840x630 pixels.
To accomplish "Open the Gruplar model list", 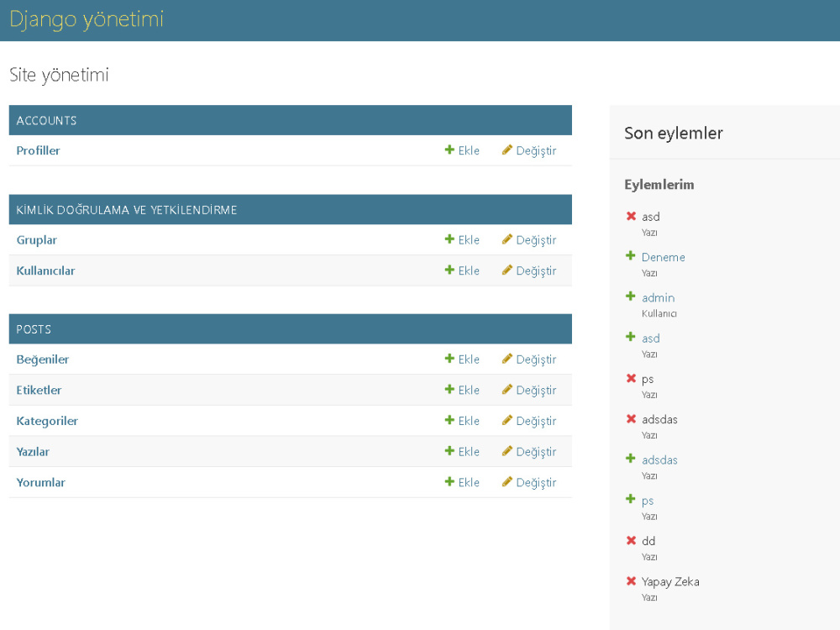I will pos(36,240).
